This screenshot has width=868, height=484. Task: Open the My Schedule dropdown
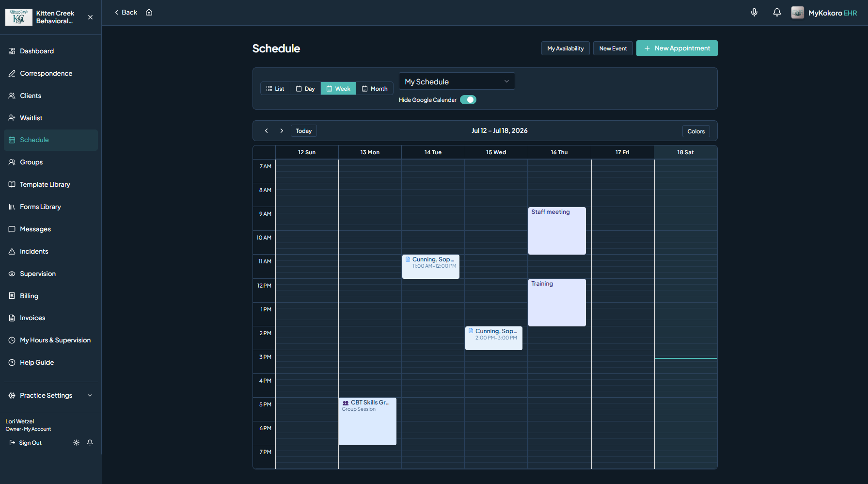coord(457,81)
